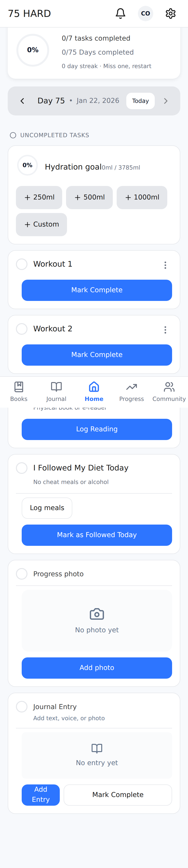188x868 pixels.
Task: Open Community people tab
Action: [x=169, y=391]
